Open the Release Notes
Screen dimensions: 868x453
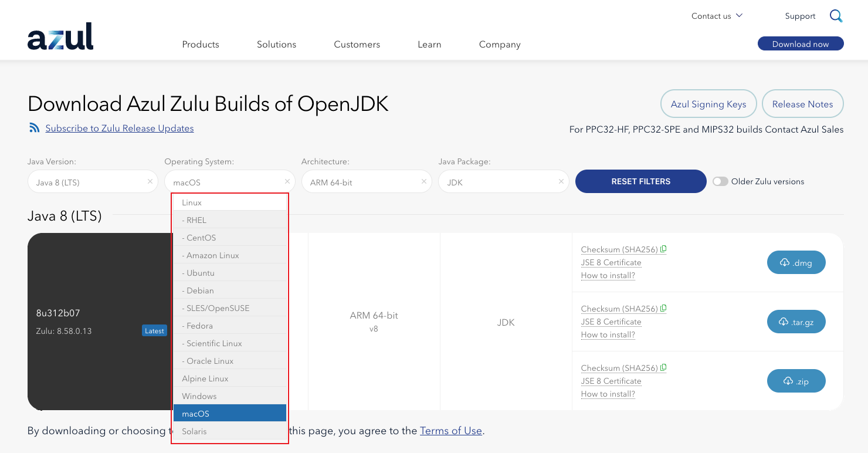[x=802, y=104]
